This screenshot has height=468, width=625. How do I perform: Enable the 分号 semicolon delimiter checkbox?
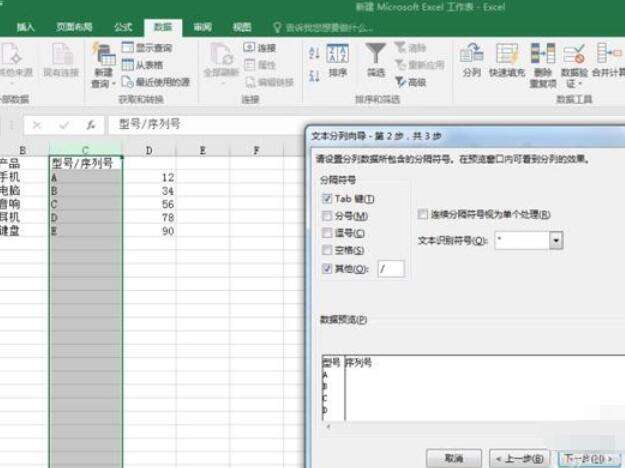pyautogui.click(x=327, y=216)
